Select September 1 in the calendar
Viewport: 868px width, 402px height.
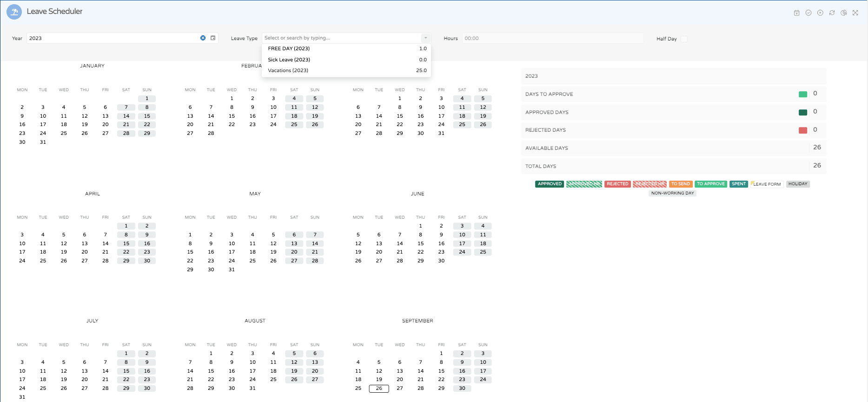(441, 354)
